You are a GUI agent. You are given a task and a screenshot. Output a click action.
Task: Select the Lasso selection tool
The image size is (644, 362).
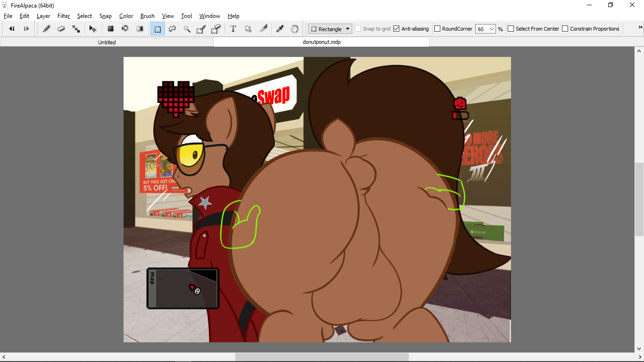173,29
